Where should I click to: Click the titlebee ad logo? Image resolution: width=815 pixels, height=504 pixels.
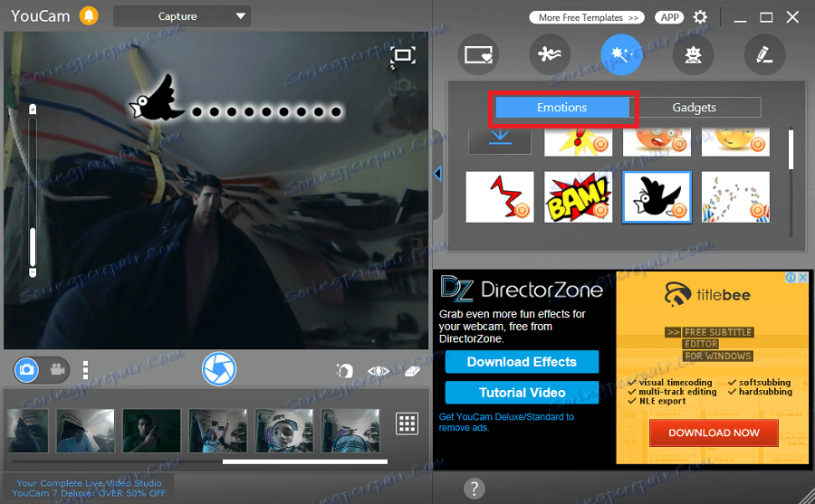(707, 295)
